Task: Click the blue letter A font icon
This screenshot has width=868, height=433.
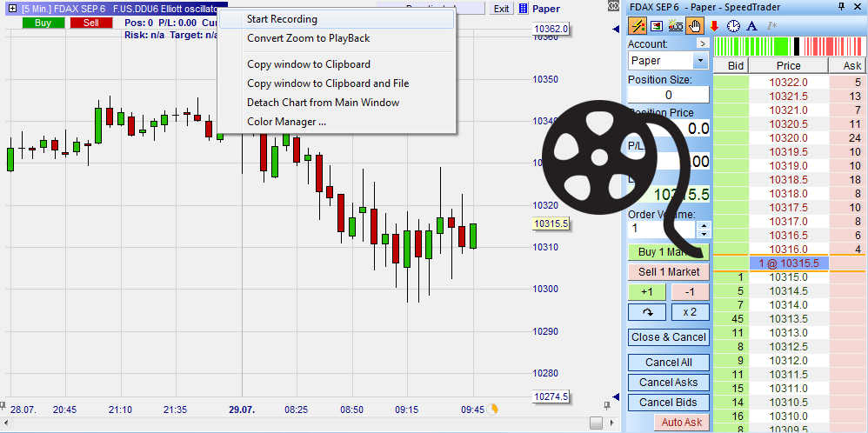Action: (x=751, y=25)
